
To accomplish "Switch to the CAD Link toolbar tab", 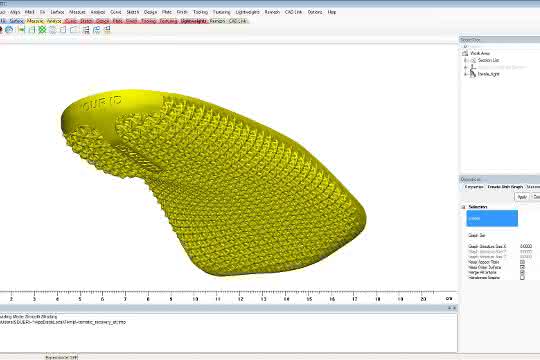I will [x=238, y=21].
